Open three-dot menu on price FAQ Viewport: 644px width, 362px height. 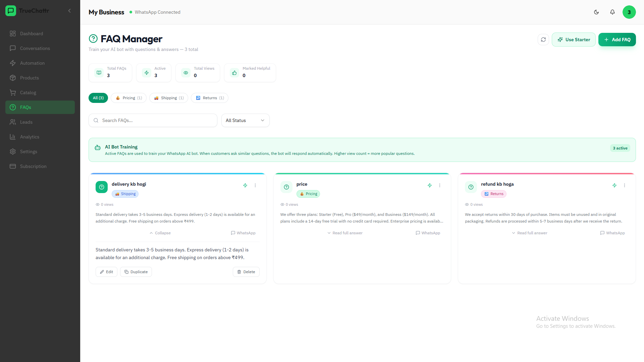coord(440,185)
